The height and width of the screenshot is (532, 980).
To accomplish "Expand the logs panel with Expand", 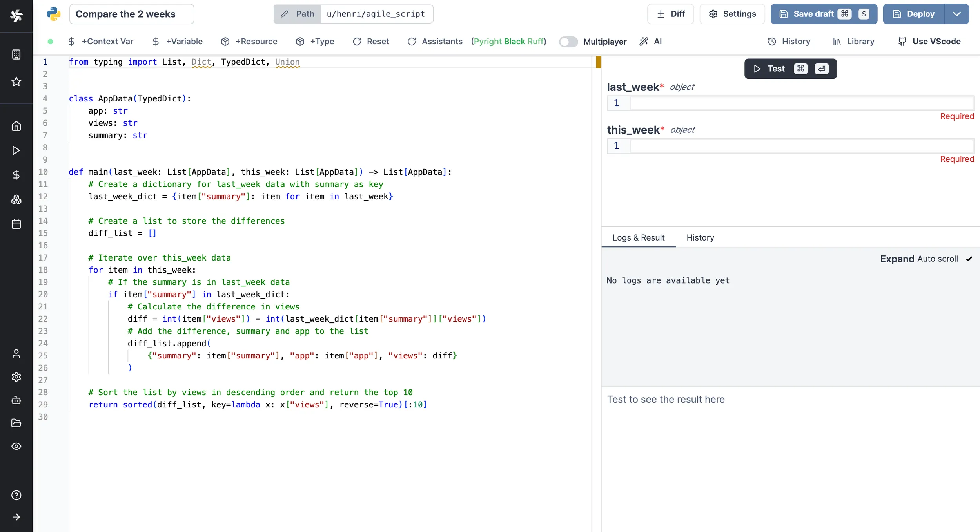I will click(897, 259).
